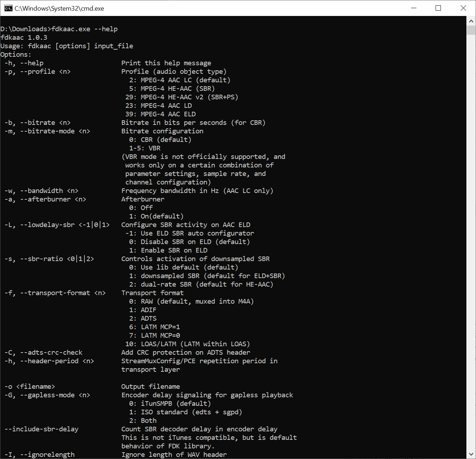Click the '6: LATM MCP=1' line
The width and height of the screenshot is (476, 459).
[154, 327]
